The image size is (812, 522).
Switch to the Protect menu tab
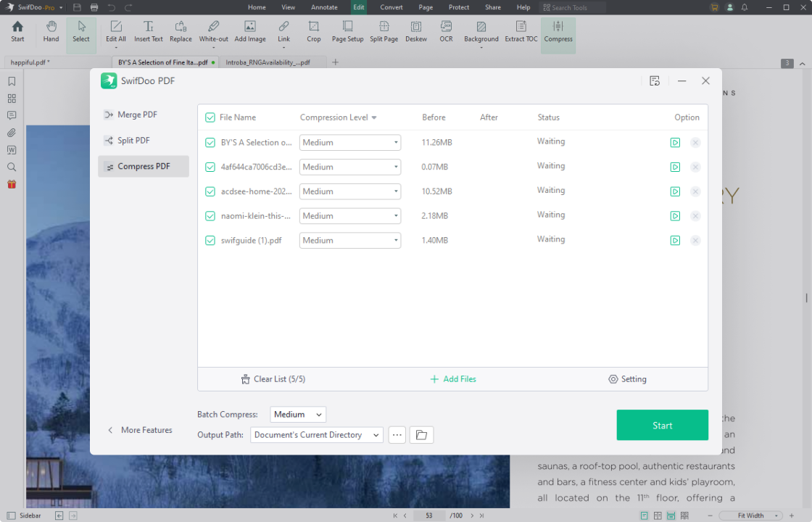(459, 7)
